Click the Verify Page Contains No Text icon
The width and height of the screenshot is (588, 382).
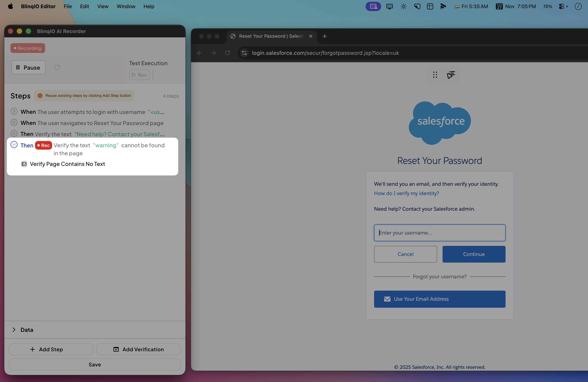click(24, 164)
